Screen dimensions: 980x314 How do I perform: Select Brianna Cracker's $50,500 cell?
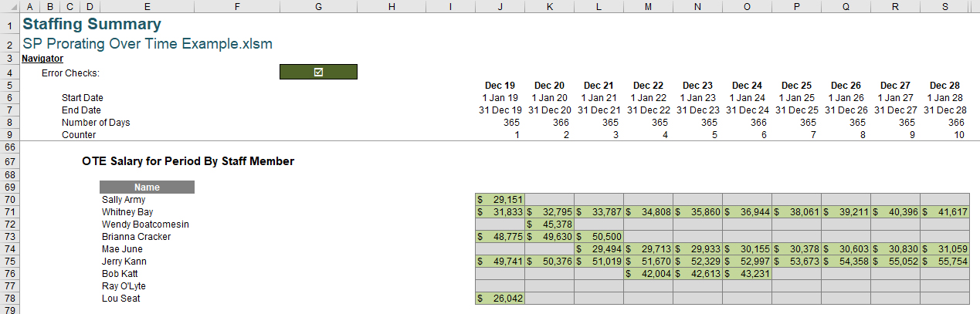[599, 236]
